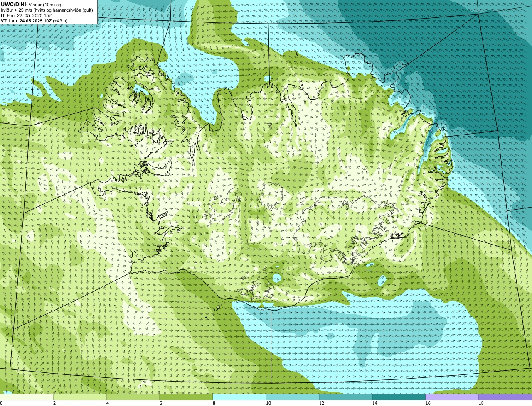Click the 'IT: Fim. 22. 05. 2025 15Z' line
This screenshot has width=532, height=406.
[26, 15]
